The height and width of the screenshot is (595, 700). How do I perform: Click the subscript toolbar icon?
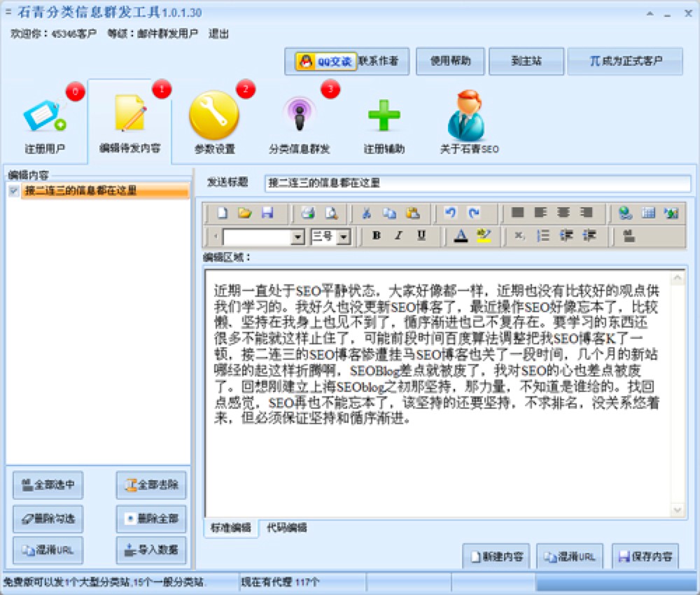pos(519,235)
